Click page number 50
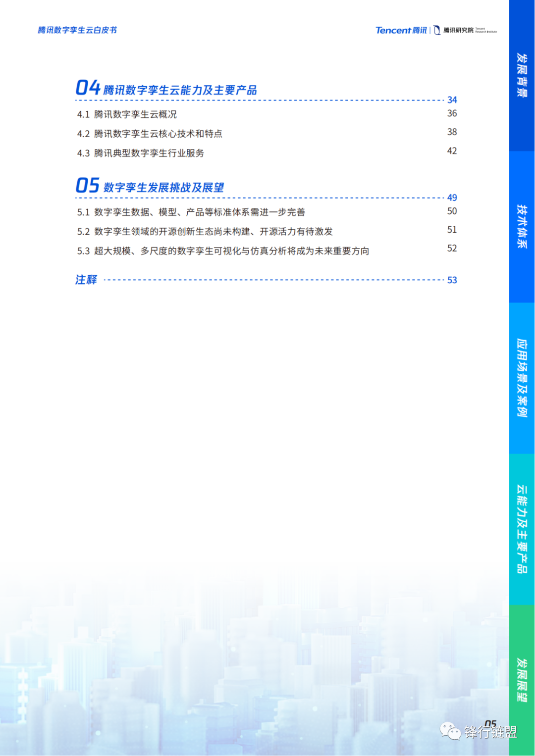This screenshot has height=756, width=535. point(452,211)
